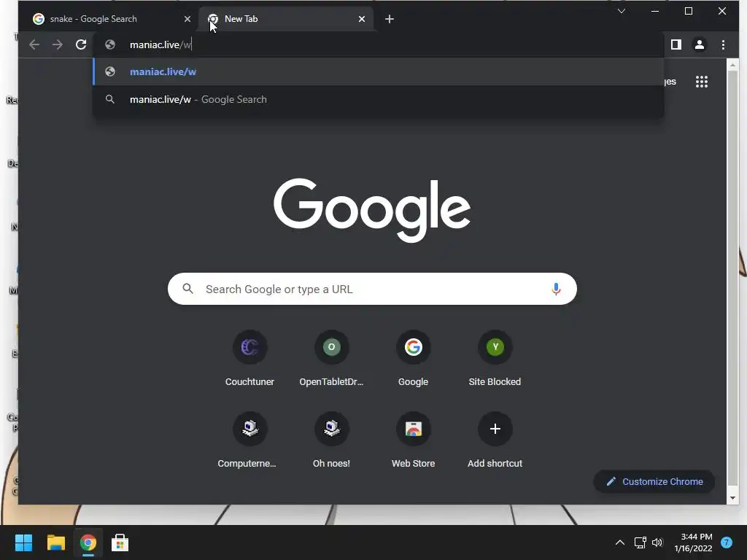Show hidden system tray icons

coord(620,542)
